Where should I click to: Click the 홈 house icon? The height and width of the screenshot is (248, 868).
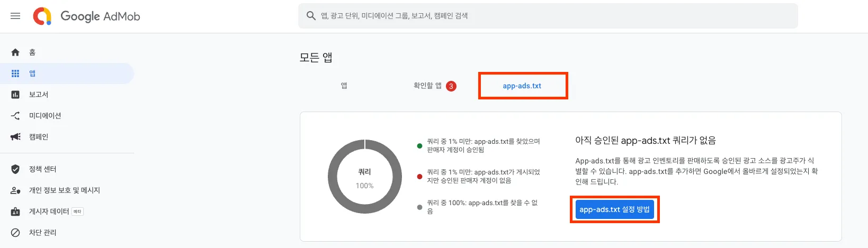coord(15,52)
